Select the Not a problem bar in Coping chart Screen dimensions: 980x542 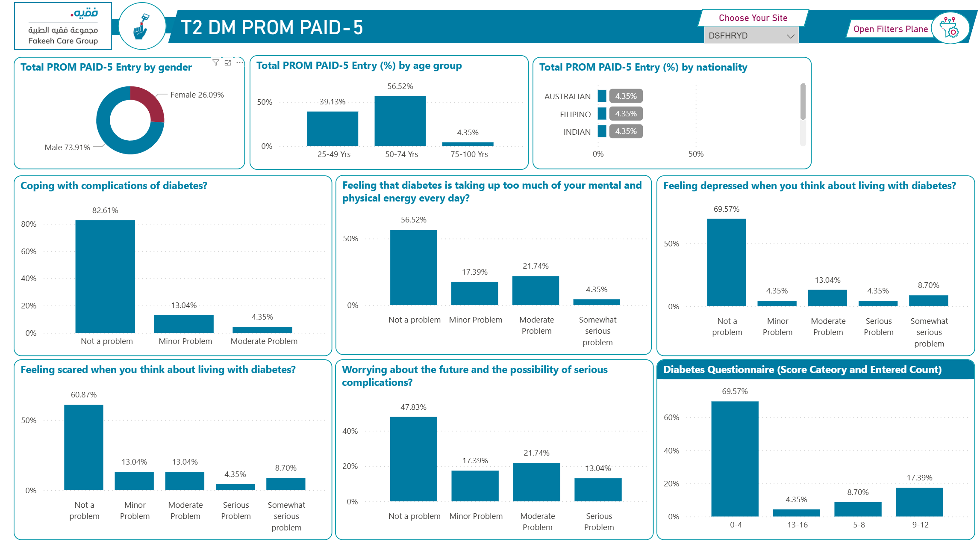pos(105,276)
